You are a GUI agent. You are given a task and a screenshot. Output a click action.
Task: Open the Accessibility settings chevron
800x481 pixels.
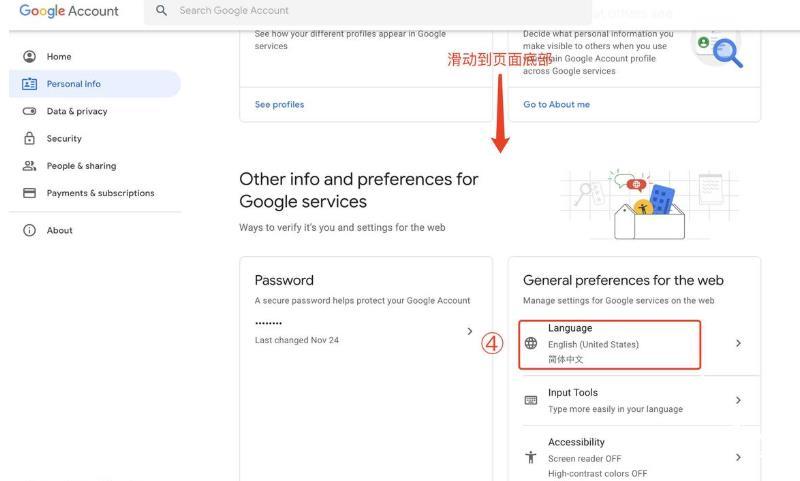pos(738,457)
